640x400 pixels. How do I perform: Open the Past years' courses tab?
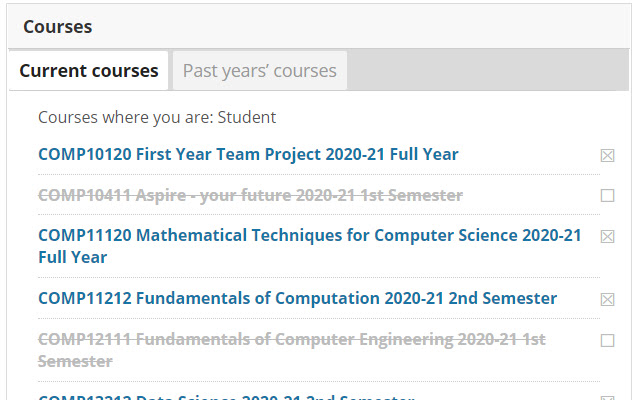point(259,71)
